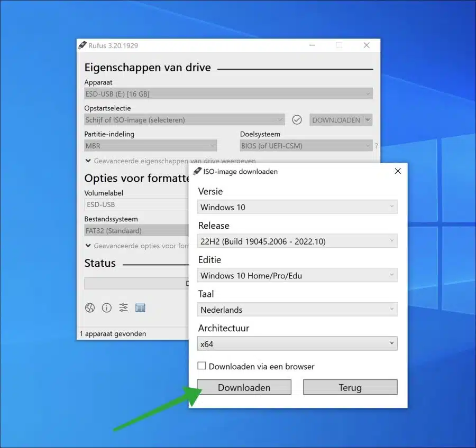Click the Downloaden button in the dialog
The height and width of the screenshot is (448, 476).
(244, 387)
